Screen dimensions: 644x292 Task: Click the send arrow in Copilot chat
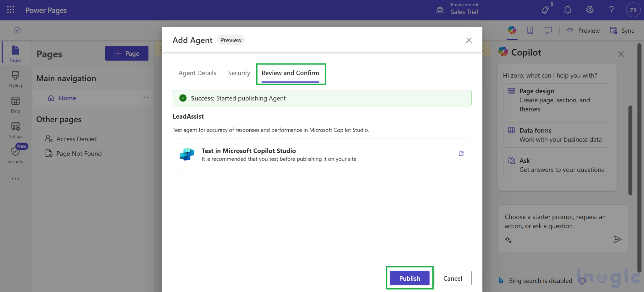[618, 240]
